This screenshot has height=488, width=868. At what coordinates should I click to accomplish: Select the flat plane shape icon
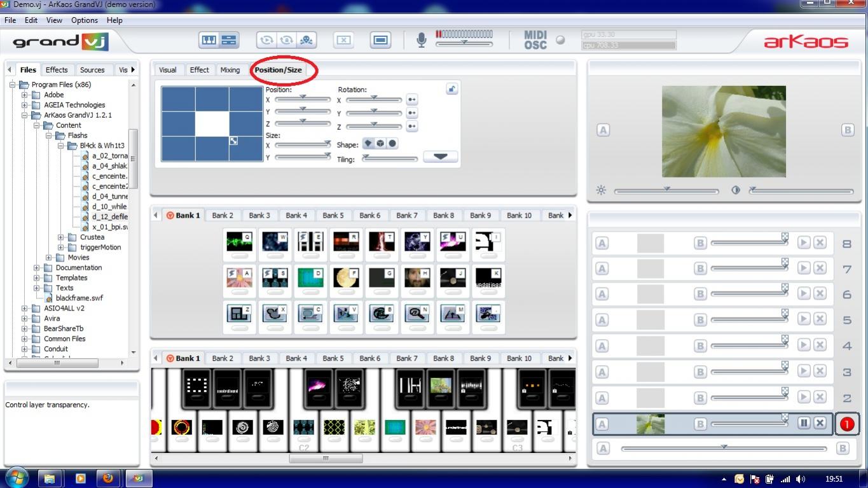pos(368,144)
